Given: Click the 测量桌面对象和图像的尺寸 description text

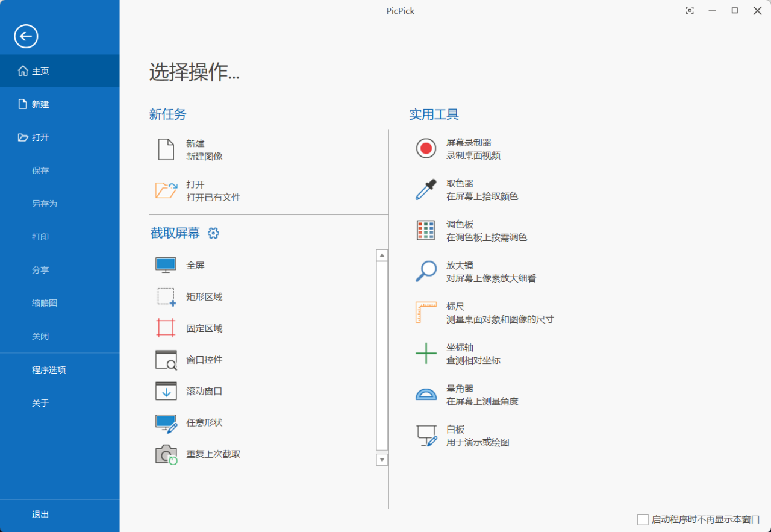Looking at the screenshot, I should (500, 319).
